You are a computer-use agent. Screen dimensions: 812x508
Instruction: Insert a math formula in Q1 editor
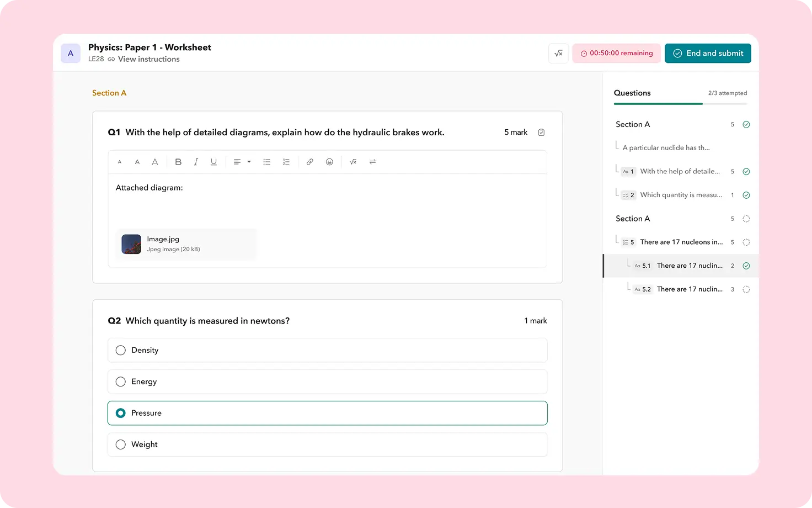(353, 162)
